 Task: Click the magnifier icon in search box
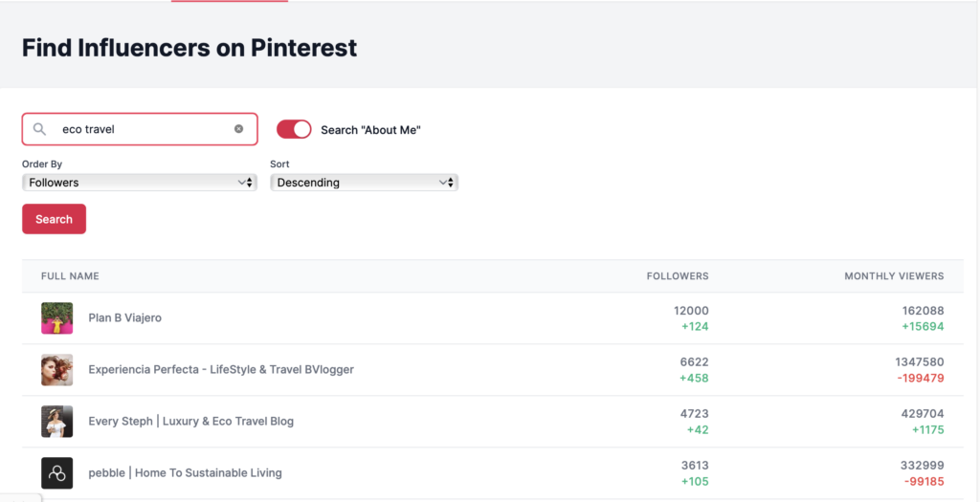[x=39, y=129]
